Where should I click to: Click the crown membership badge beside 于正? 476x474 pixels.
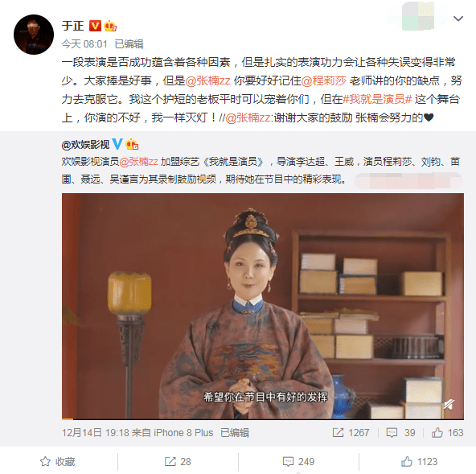pos(110,26)
